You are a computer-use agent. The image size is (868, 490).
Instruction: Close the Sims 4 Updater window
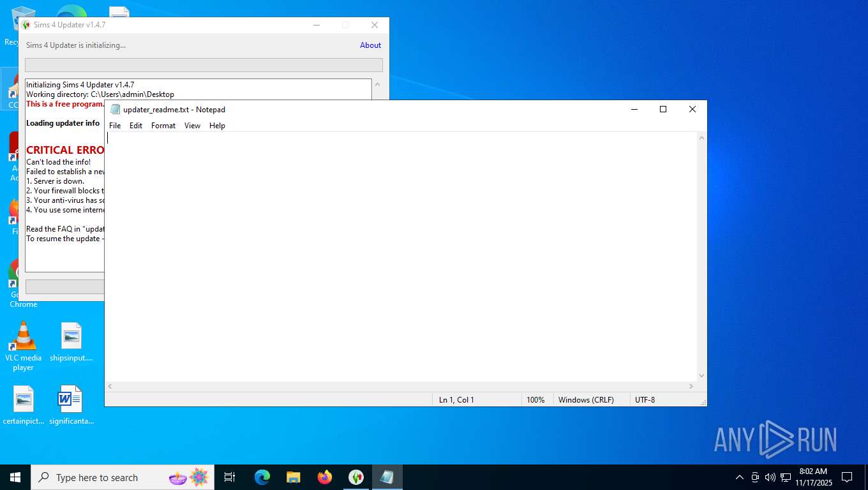pos(375,25)
